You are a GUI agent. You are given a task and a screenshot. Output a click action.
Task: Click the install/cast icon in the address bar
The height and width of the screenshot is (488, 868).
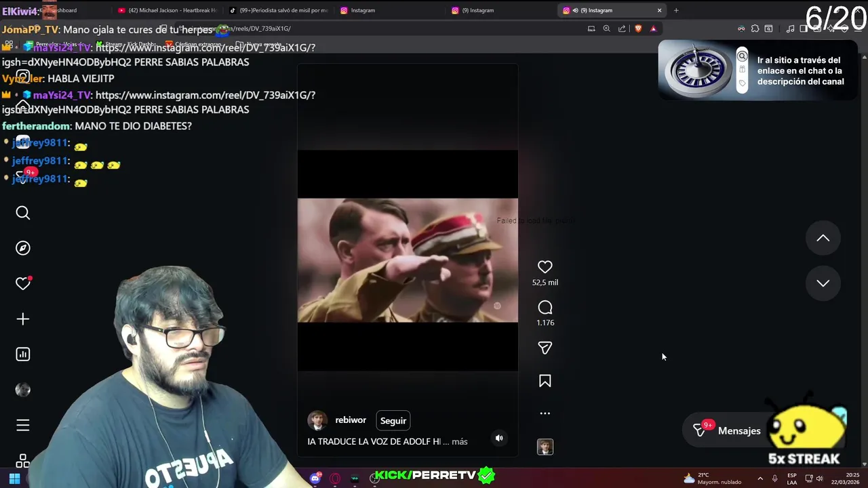pos(591,28)
